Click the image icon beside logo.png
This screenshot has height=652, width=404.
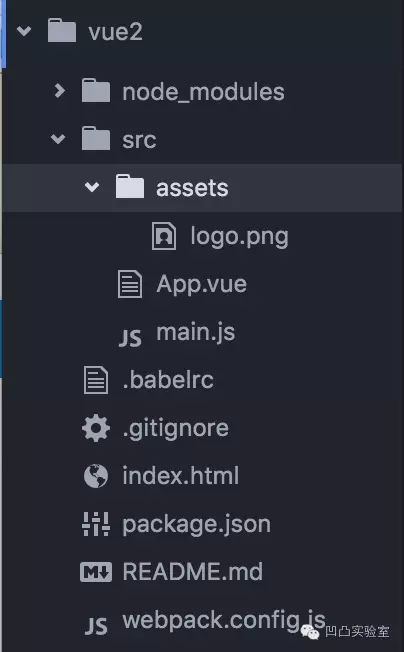coord(164,236)
